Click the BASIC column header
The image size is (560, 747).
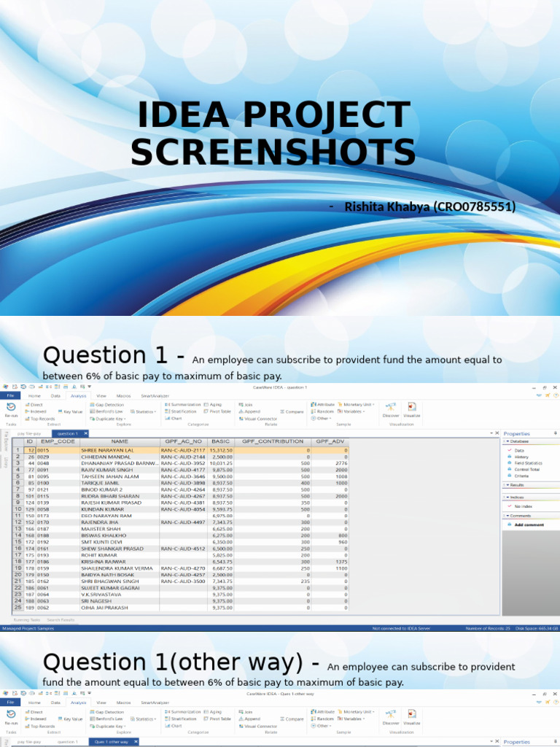tap(220, 441)
